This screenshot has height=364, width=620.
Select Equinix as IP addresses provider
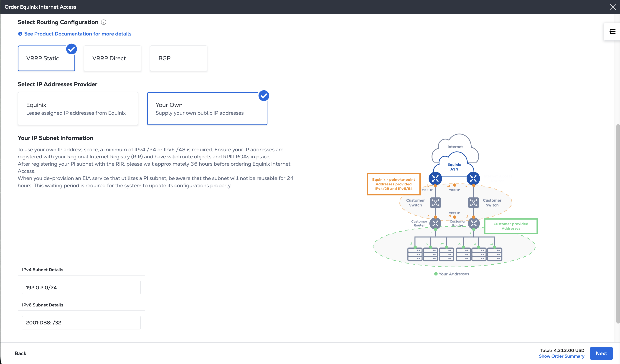(78, 109)
